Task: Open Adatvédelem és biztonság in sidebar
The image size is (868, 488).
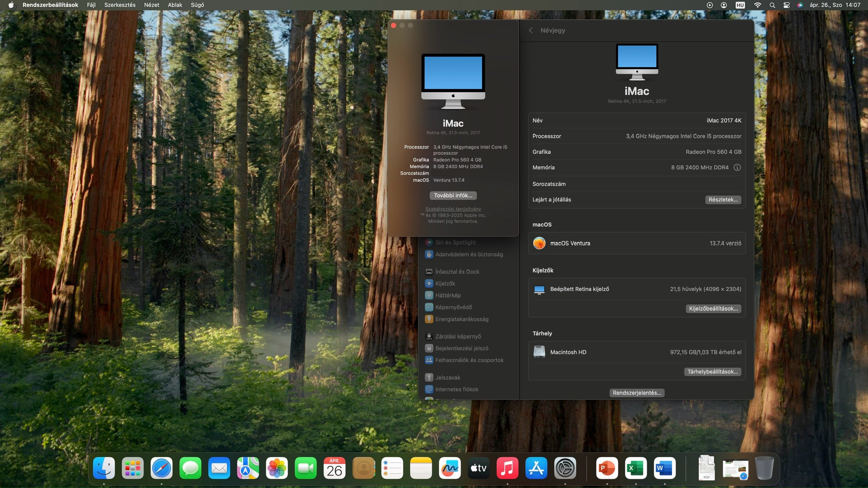Action: click(464, 254)
